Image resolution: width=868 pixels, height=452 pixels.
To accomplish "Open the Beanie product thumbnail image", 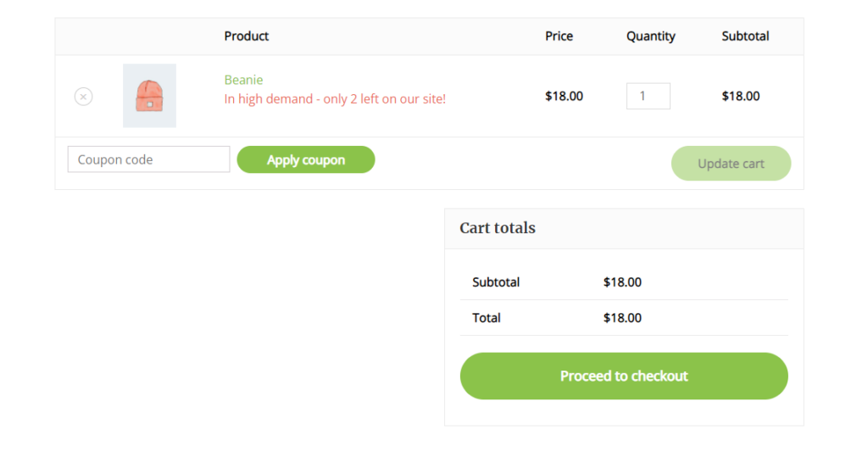I will [149, 96].
